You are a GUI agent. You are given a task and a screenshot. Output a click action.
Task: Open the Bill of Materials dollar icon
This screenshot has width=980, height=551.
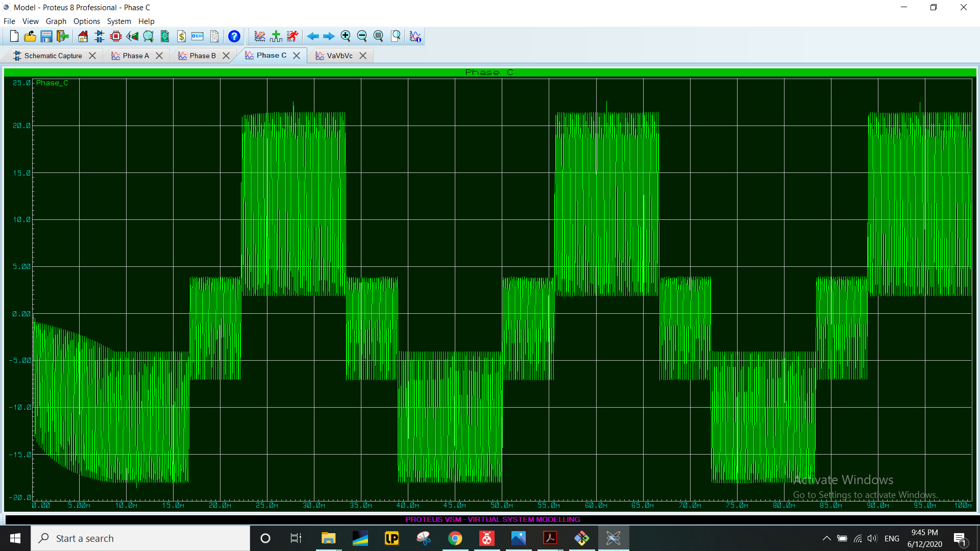[181, 36]
